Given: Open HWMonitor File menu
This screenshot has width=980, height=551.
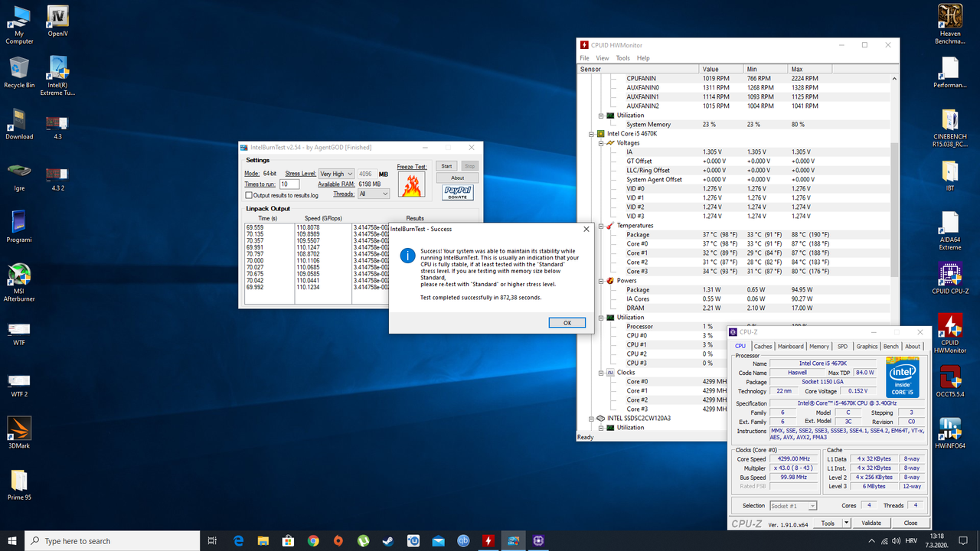Looking at the screenshot, I should coord(584,58).
